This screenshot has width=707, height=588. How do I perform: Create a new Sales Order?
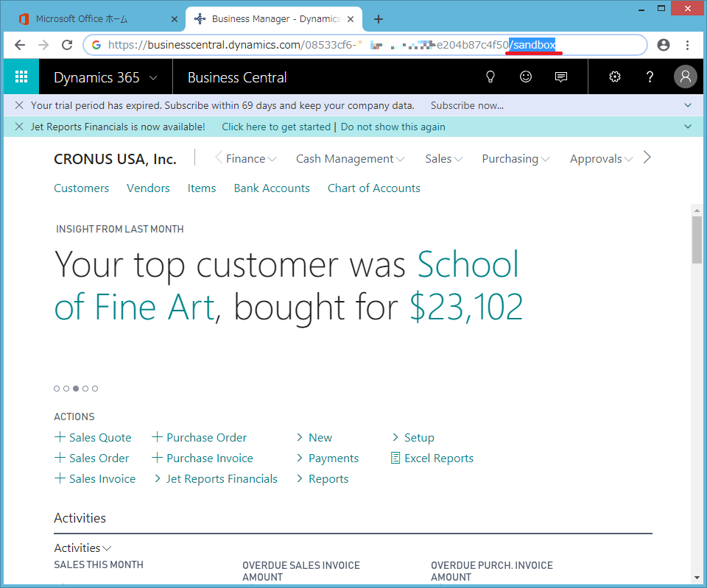(91, 458)
